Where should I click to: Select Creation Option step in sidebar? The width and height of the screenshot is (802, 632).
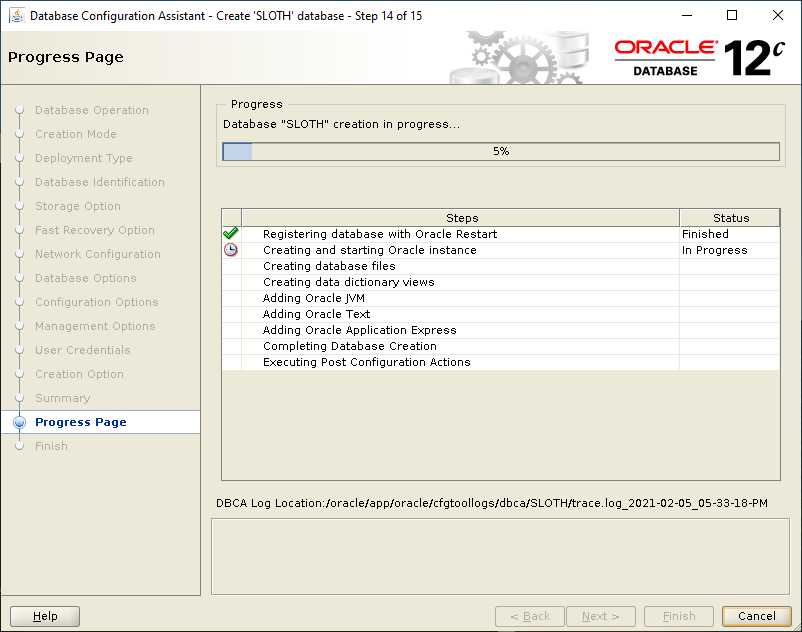[x=79, y=374]
